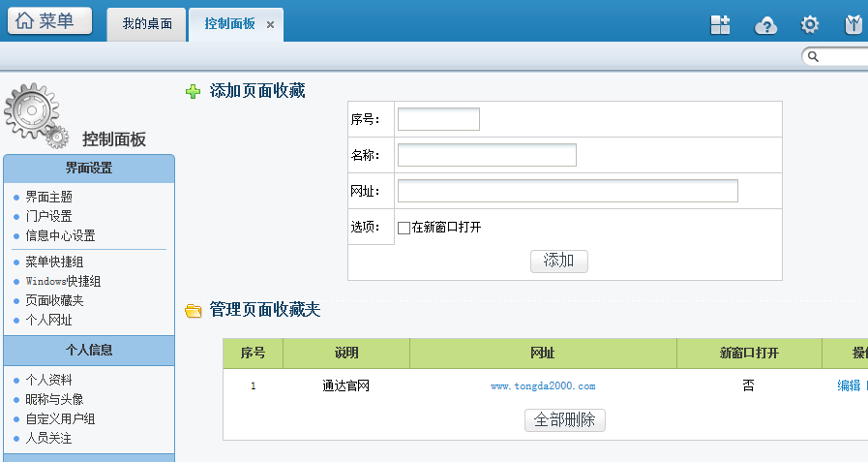
Task: Switch to the 我的桌面 tab
Action: pos(146,23)
